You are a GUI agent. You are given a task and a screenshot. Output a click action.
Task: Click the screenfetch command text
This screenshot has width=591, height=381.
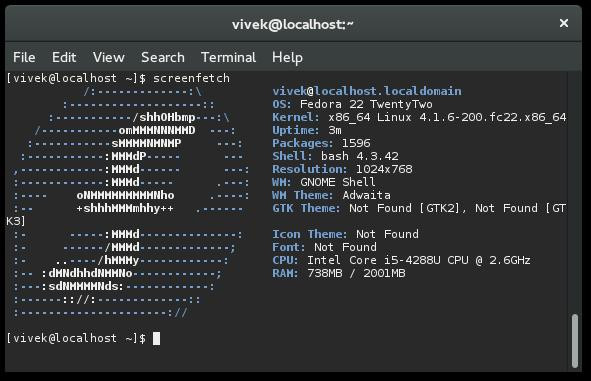coord(191,78)
